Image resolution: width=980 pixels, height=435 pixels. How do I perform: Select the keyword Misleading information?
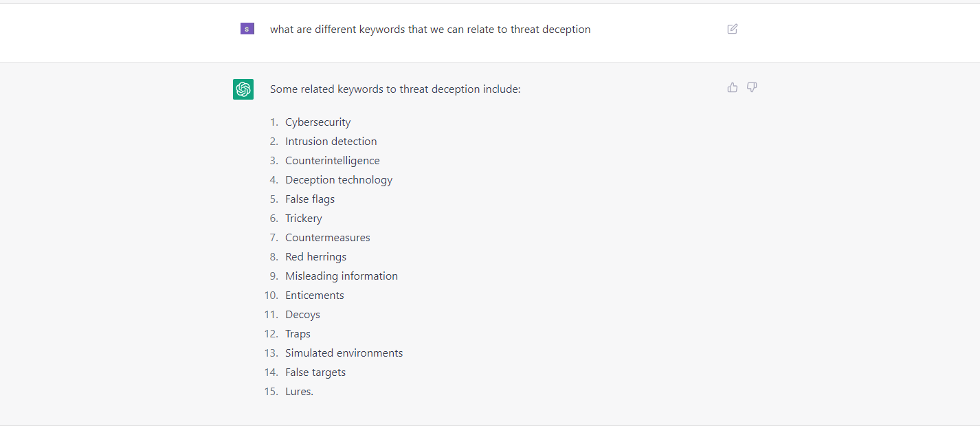[342, 276]
